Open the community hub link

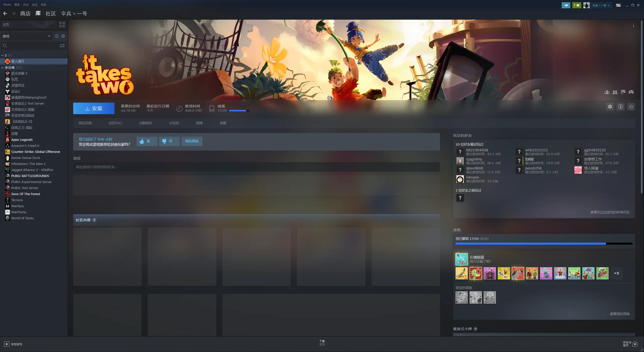pos(115,123)
